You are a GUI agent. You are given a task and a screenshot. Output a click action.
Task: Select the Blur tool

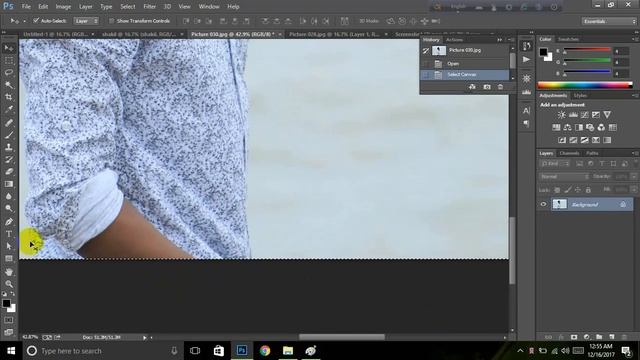9,196
